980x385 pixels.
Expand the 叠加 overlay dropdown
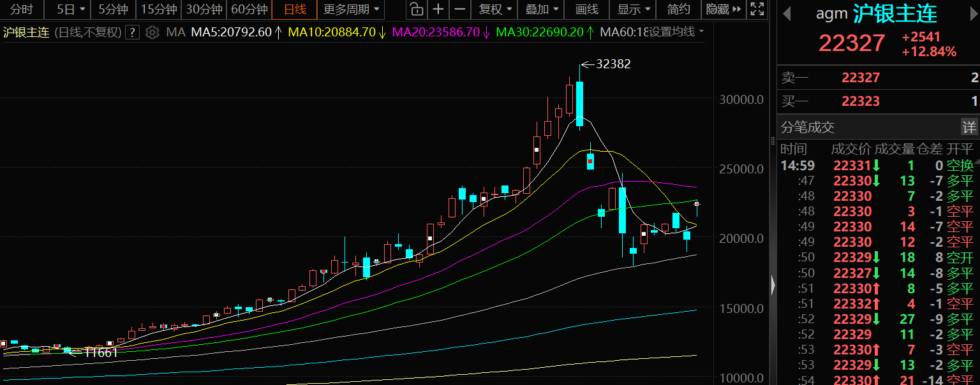[541, 10]
